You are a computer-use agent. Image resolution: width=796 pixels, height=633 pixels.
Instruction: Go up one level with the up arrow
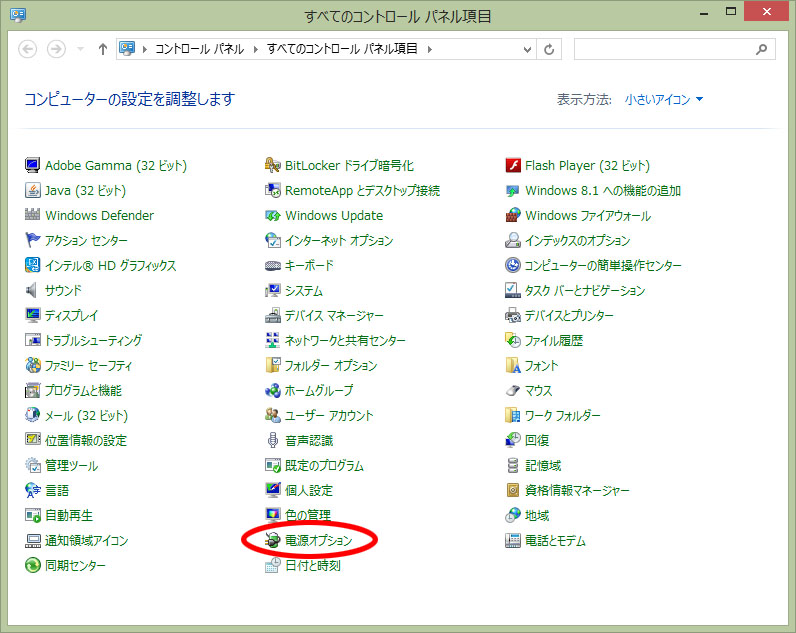(103, 49)
